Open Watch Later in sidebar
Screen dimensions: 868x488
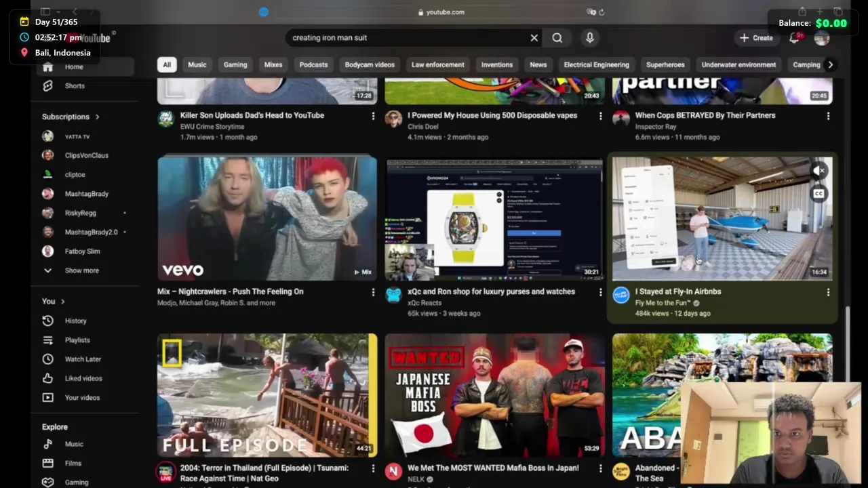(83, 359)
